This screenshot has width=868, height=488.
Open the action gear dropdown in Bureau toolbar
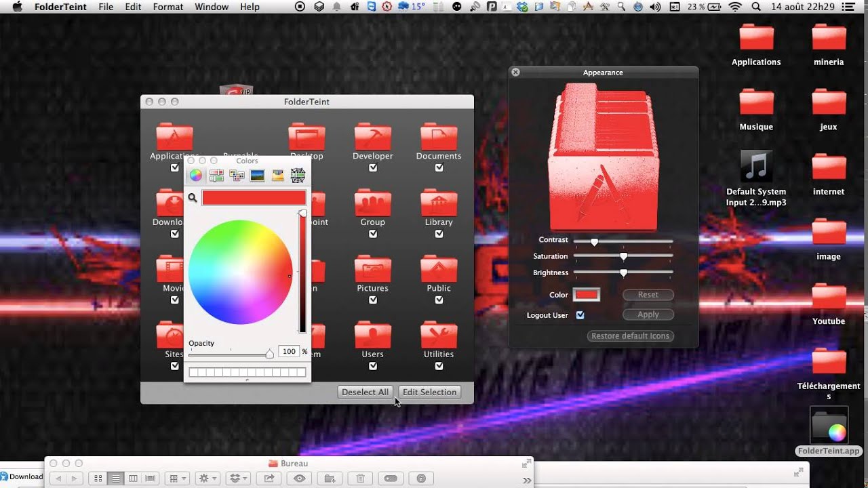(x=207, y=479)
